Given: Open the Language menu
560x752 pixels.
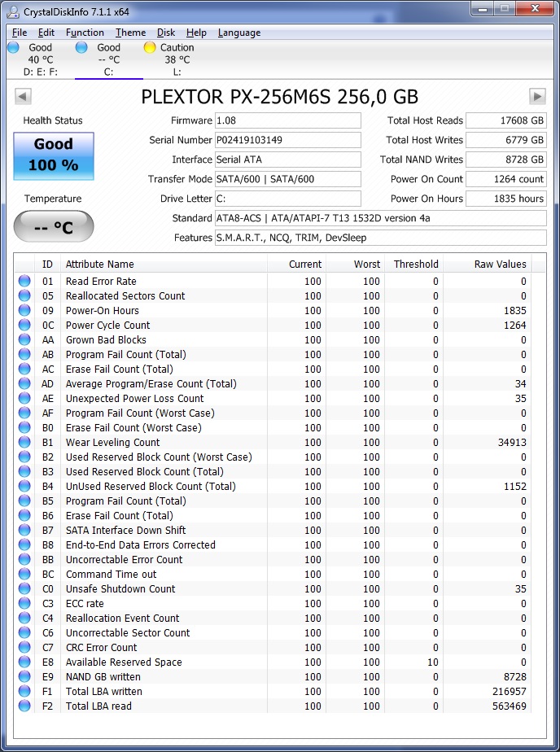Looking at the screenshot, I should tap(239, 33).
